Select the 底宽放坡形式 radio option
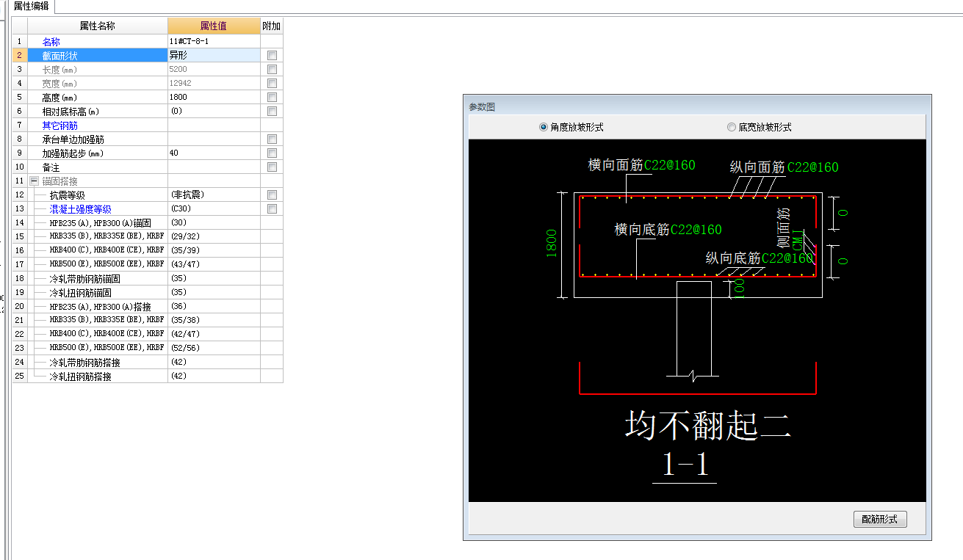This screenshot has width=963, height=560. (760, 127)
